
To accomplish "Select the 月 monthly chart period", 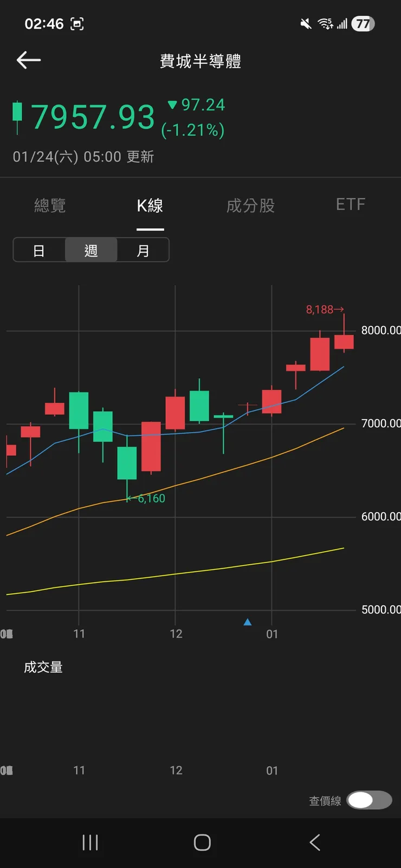I will pos(143,250).
